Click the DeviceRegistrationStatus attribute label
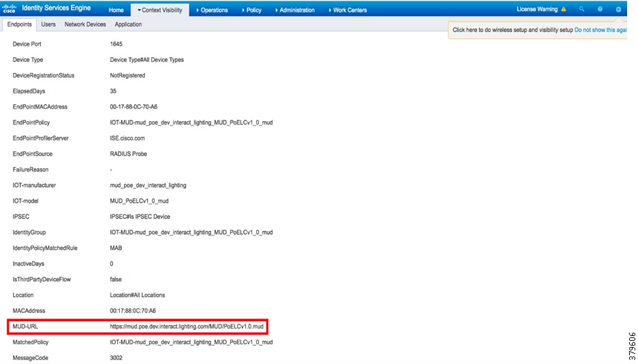Image resolution: width=638 pixels, height=364 pixels. 43,76
